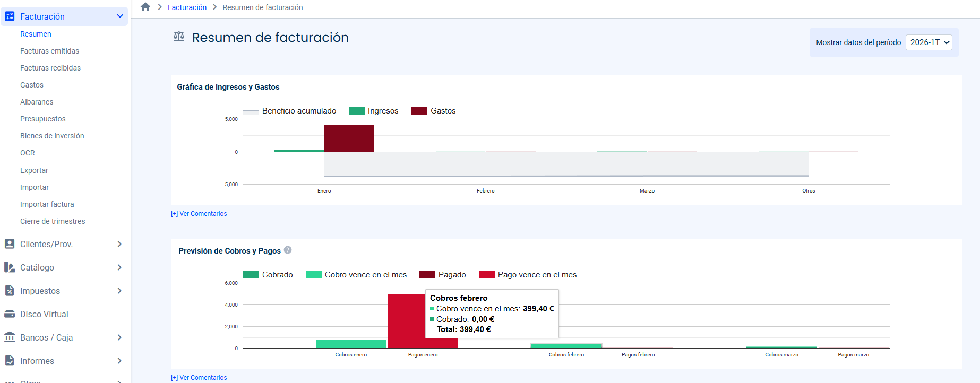
Task: Click the Informes report icon
Action: click(x=10, y=361)
